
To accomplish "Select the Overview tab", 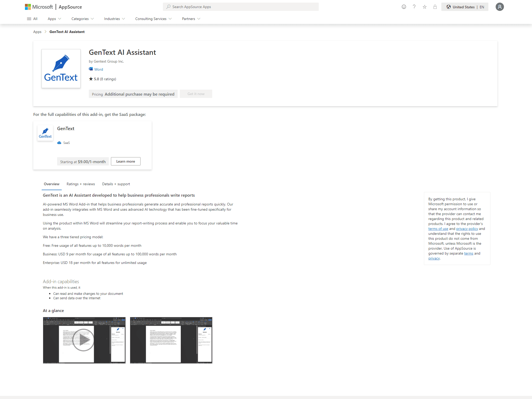I will [x=51, y=184].
